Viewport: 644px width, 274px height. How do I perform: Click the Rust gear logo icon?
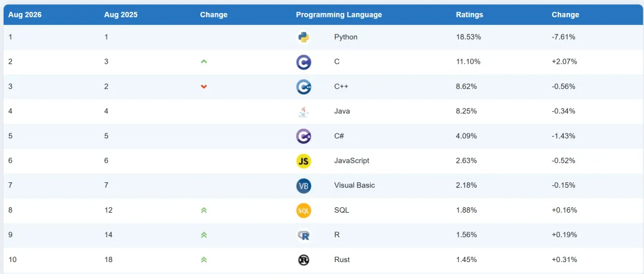304,260
